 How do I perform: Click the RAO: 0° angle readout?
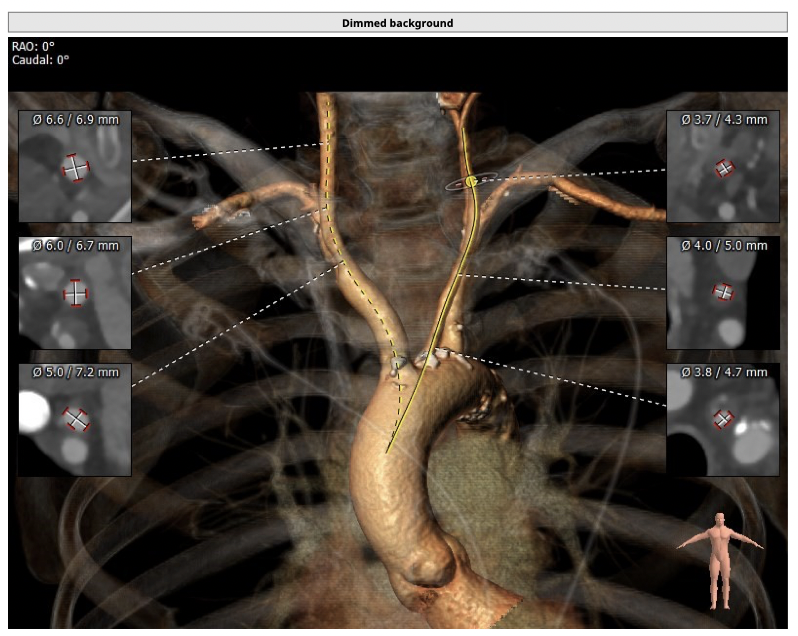34,46
